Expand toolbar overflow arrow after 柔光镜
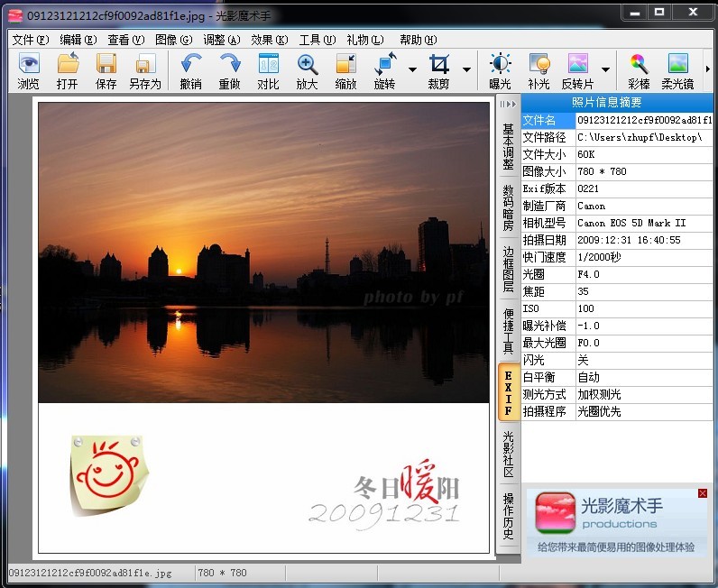Viewport: 718px width, 588px height. click(707, 69)
